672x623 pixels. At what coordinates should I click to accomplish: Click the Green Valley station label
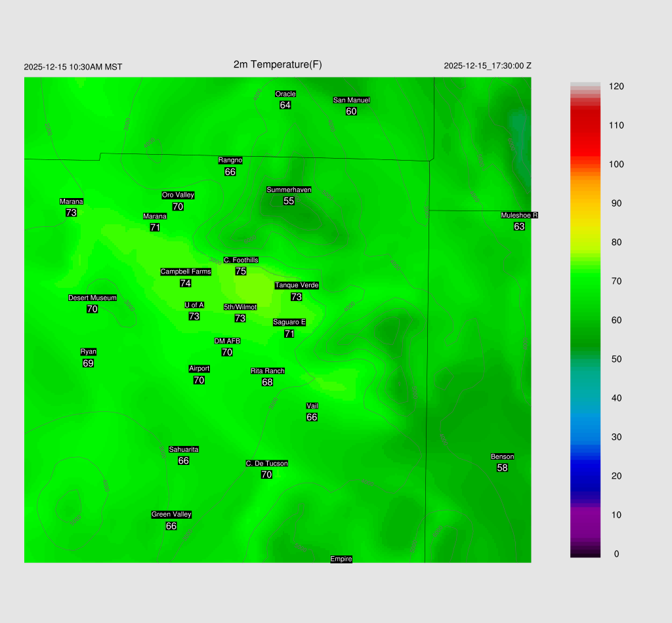[171, 514]
